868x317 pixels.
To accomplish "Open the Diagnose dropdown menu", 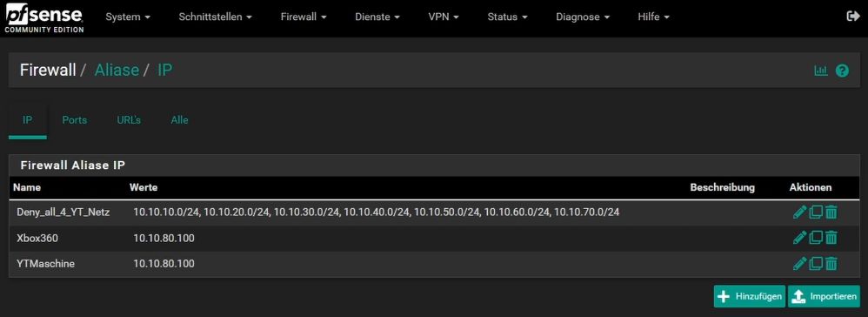I will [583, 17].
